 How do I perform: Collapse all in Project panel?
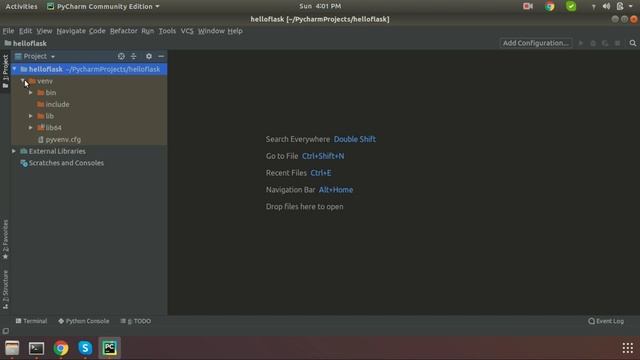(133, 56)
